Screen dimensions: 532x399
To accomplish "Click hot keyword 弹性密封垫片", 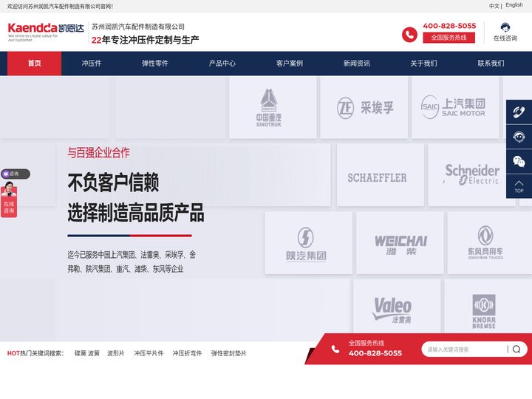I will coord(228,353).
